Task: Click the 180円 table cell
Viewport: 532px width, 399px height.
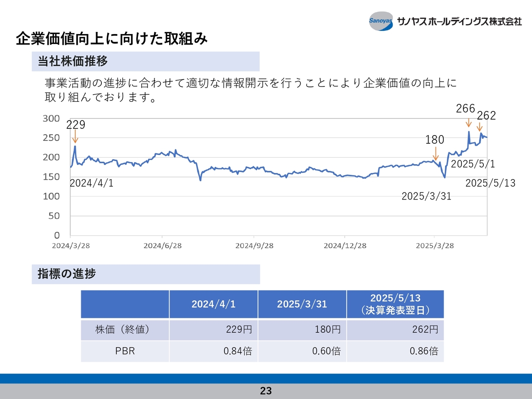Action: [302, 330]
